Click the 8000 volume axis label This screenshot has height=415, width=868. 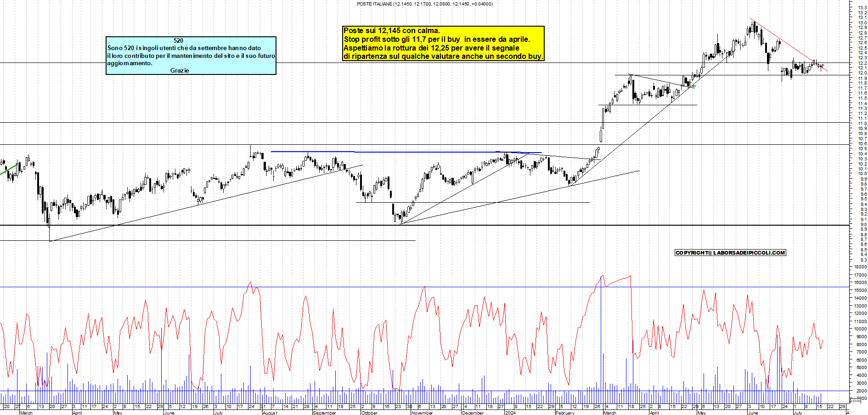pos(861,344)
